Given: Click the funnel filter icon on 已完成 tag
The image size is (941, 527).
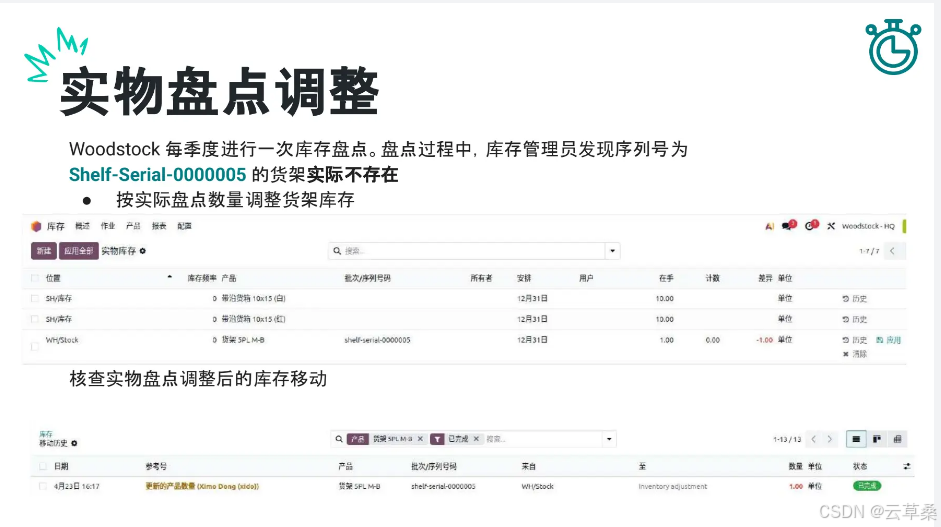Looking at the screenshot, I should (x=437, y=439).
